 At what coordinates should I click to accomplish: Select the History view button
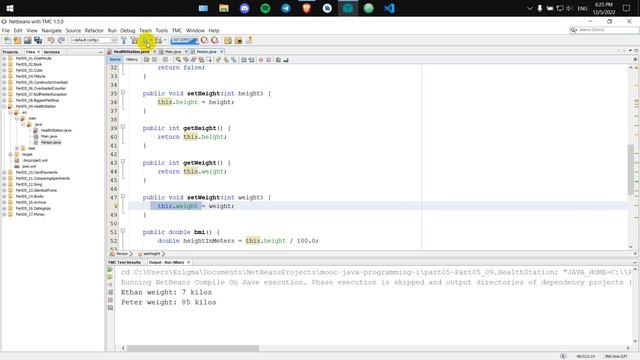point(131,60)
